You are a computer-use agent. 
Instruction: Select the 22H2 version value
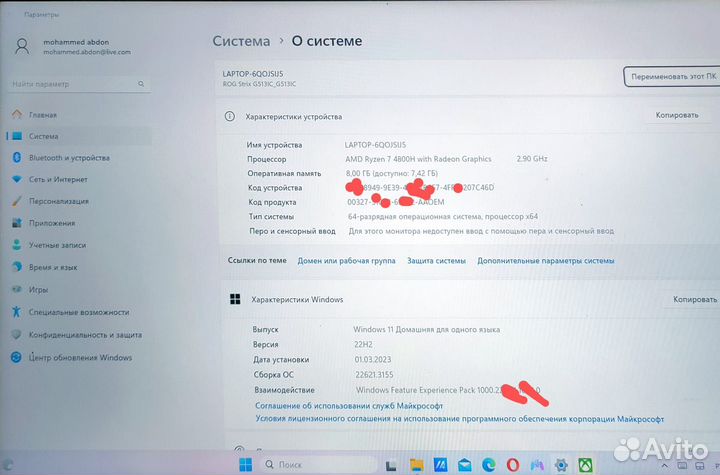point(363,344)
